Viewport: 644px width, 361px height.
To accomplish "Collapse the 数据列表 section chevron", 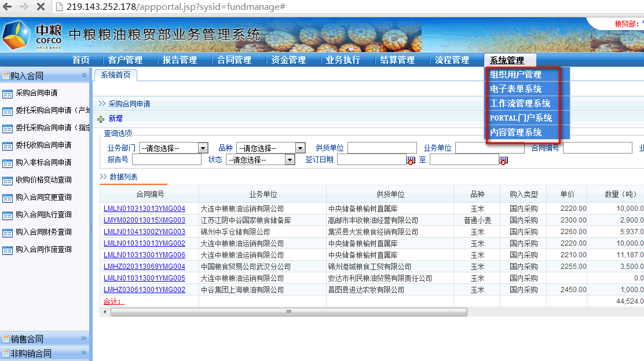I will 104,177.
